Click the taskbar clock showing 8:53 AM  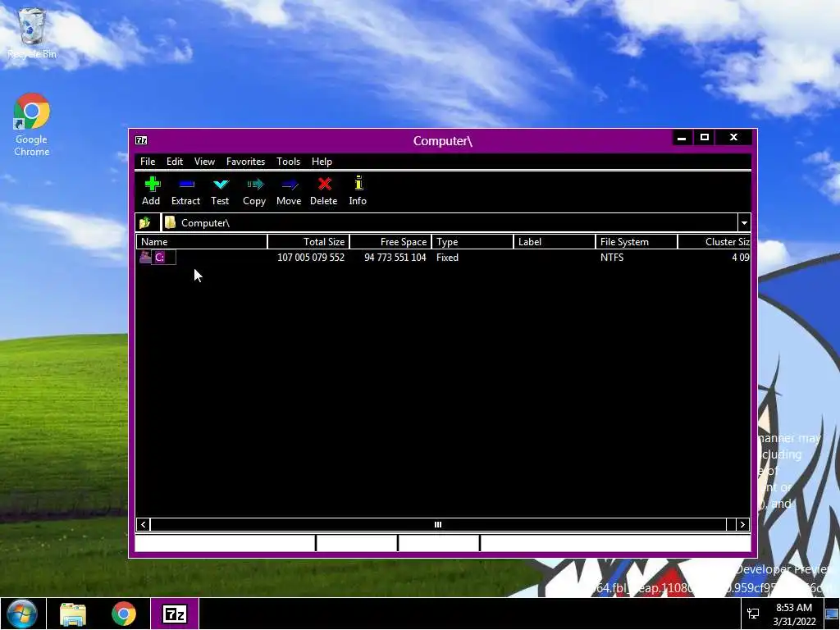[794, 614]
